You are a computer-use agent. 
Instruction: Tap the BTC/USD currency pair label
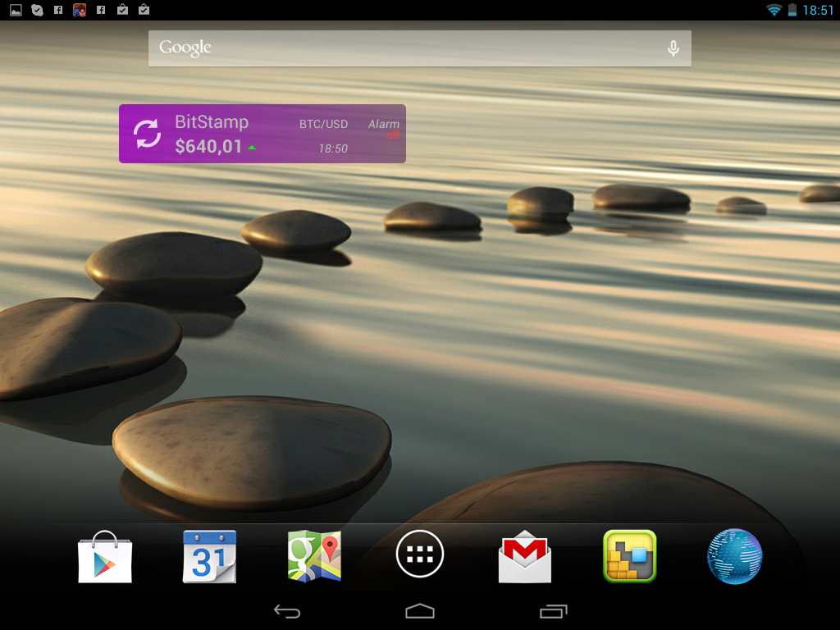pos(323,125)
